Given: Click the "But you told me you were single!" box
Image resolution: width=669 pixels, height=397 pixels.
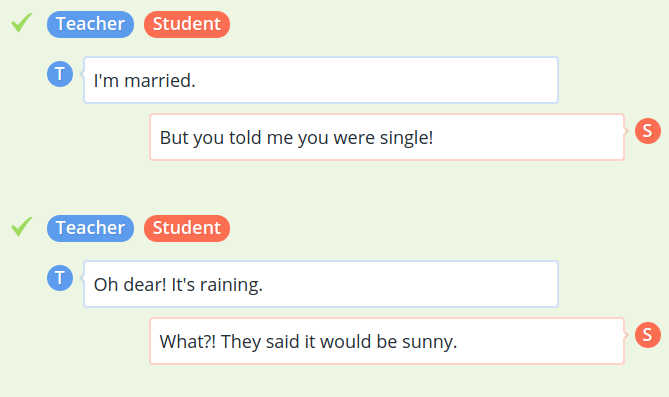Looking at the screenshot, I should [387, 137].
